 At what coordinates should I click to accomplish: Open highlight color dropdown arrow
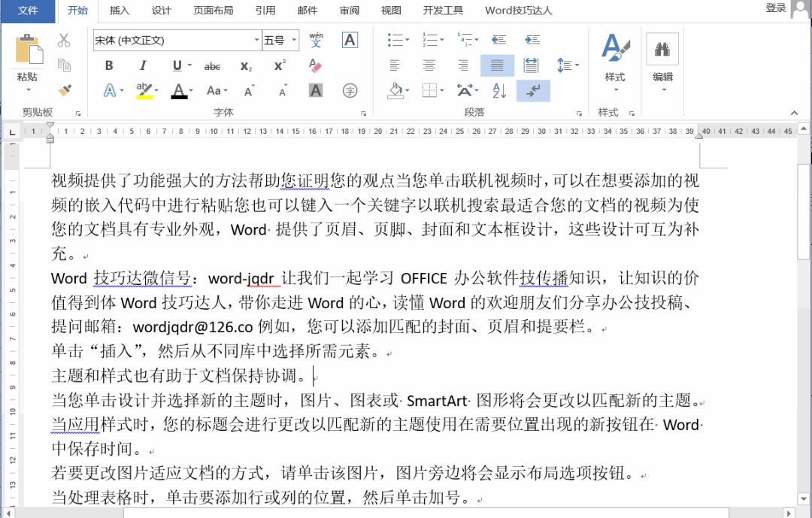[156, 91]
